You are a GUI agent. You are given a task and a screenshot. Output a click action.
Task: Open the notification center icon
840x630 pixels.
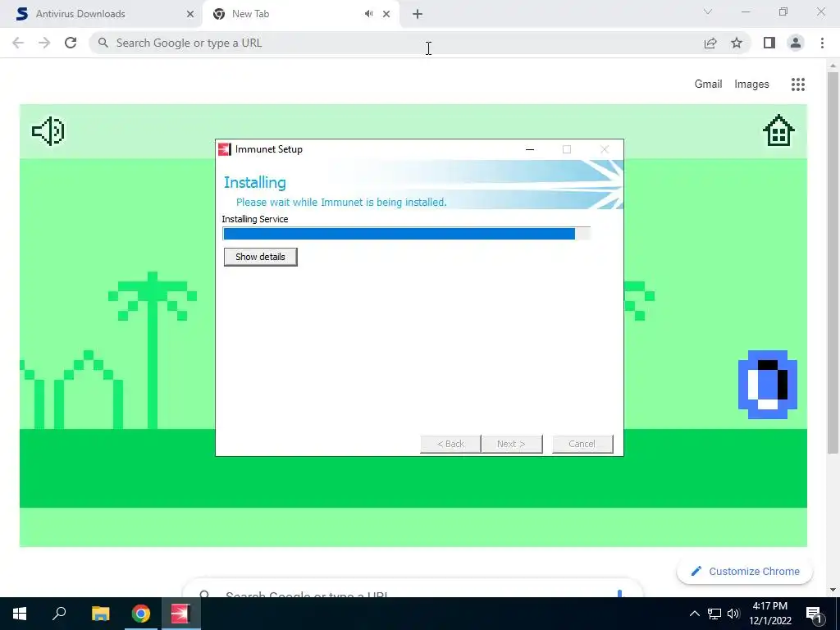pos(815,614)
